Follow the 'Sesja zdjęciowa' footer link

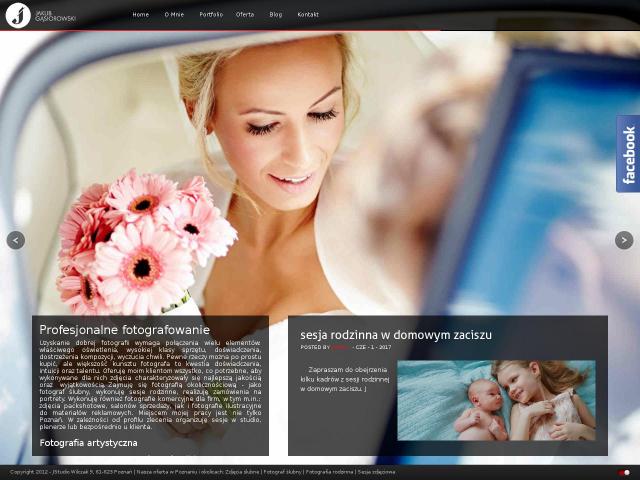coord(376,472)
